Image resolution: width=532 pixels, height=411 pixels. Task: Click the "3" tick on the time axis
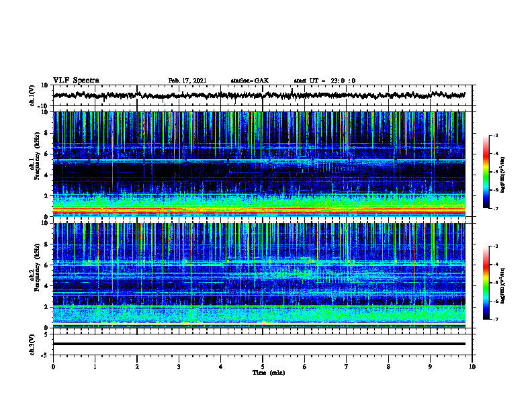pyautogui.click(x=179, y=367)
